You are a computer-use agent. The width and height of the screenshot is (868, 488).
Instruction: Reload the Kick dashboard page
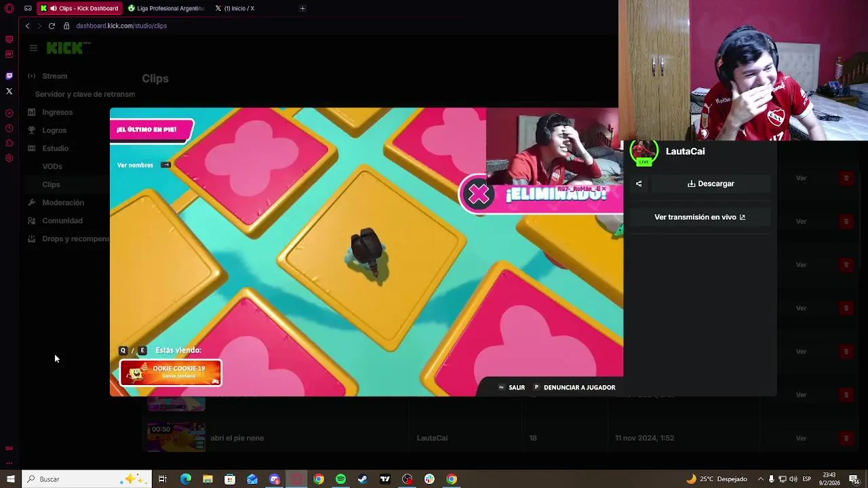(x=52, y=26)
